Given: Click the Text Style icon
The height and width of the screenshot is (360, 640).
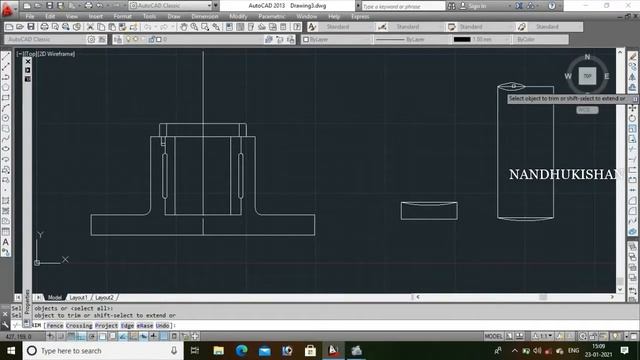Looking at the screenshot, I should pos(312,27).
